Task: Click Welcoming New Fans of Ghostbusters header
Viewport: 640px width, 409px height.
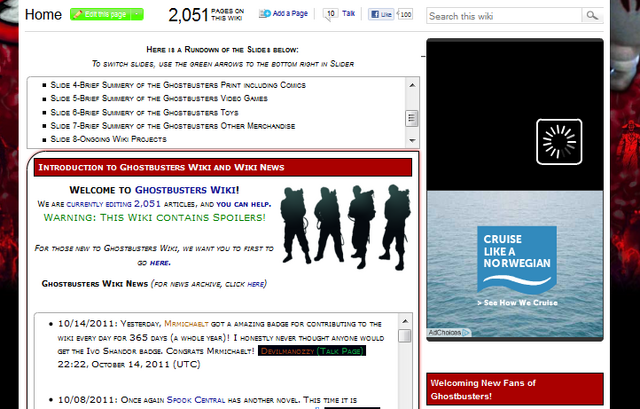Action: [515, 389]
